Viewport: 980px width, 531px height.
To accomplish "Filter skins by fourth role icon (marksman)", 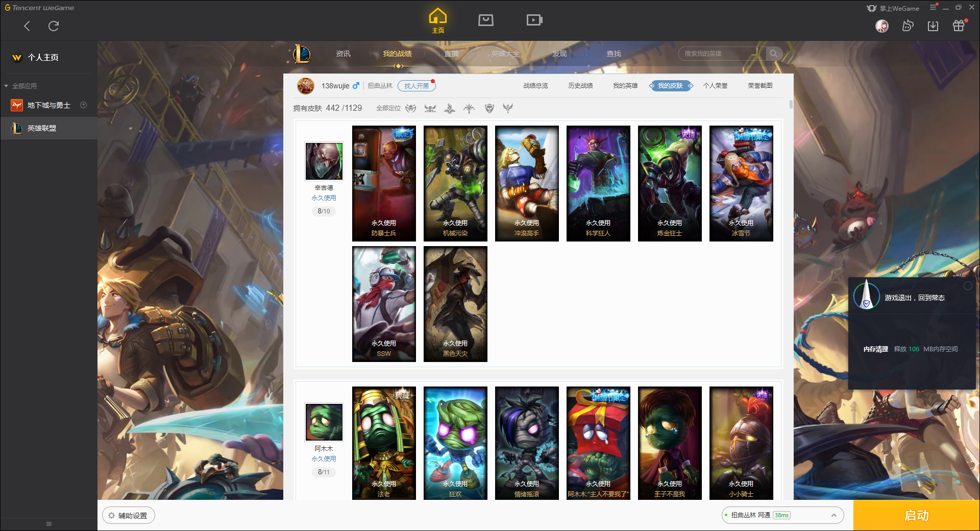I will click(469, 108).
